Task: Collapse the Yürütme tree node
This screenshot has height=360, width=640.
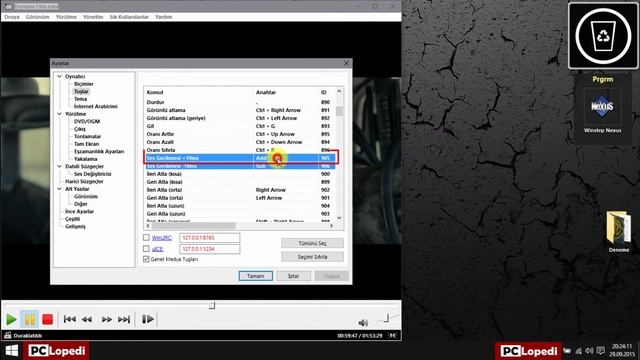Action: 60,114
